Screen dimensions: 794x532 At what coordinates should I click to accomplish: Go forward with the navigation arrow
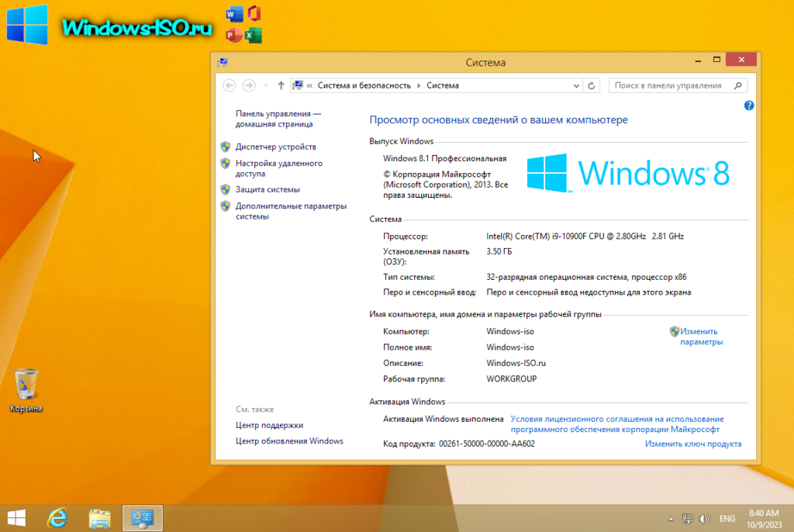click(249, 85)
